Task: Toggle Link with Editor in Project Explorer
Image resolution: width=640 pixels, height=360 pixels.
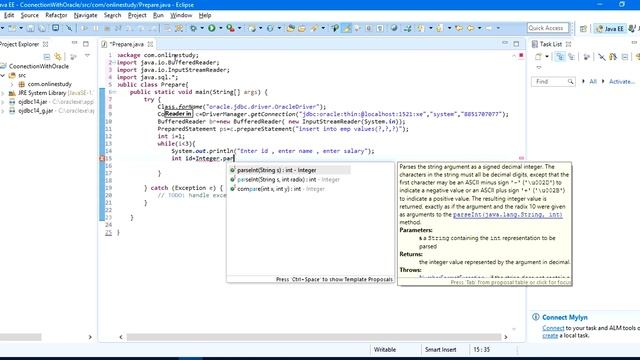Action: point(58,56)
